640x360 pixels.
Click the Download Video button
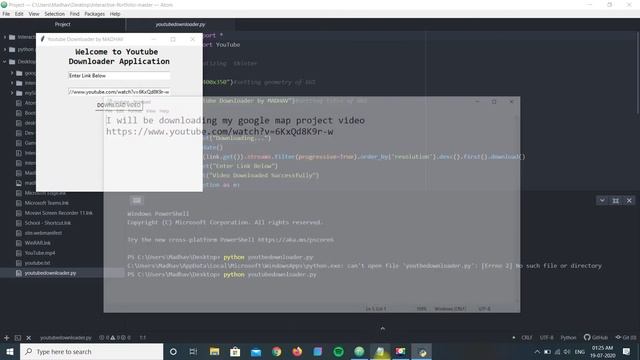(119, 105)
